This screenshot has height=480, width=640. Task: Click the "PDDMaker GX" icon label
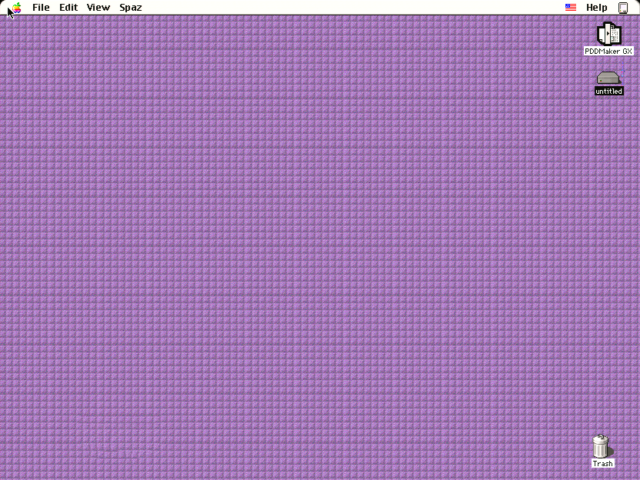(x=609, y=51)
